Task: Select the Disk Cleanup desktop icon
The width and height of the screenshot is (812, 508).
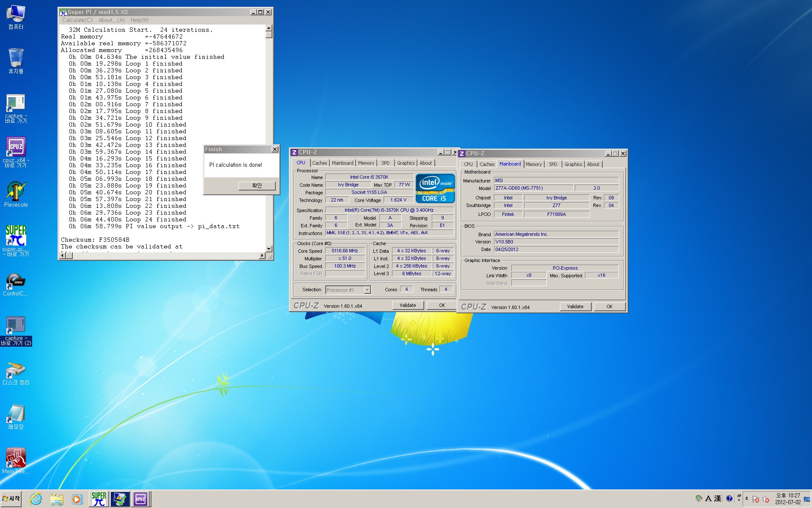Action: click(x=16, y=373)
